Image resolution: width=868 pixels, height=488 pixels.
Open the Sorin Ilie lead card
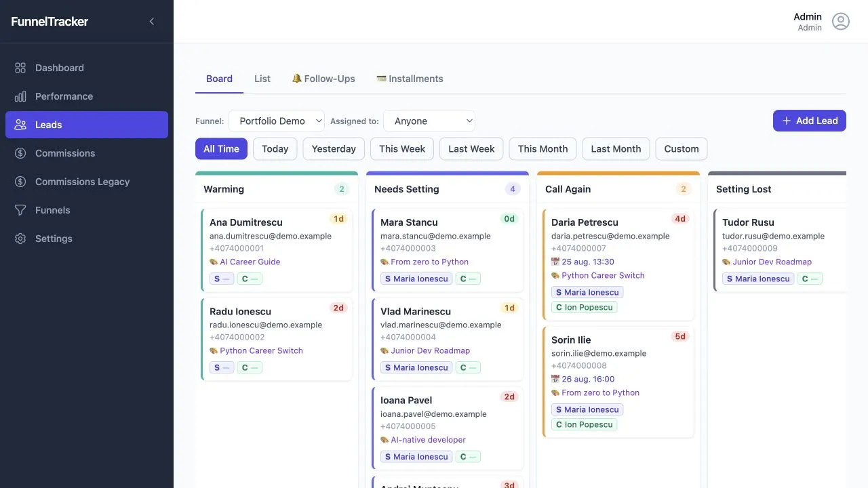(618, 382)
